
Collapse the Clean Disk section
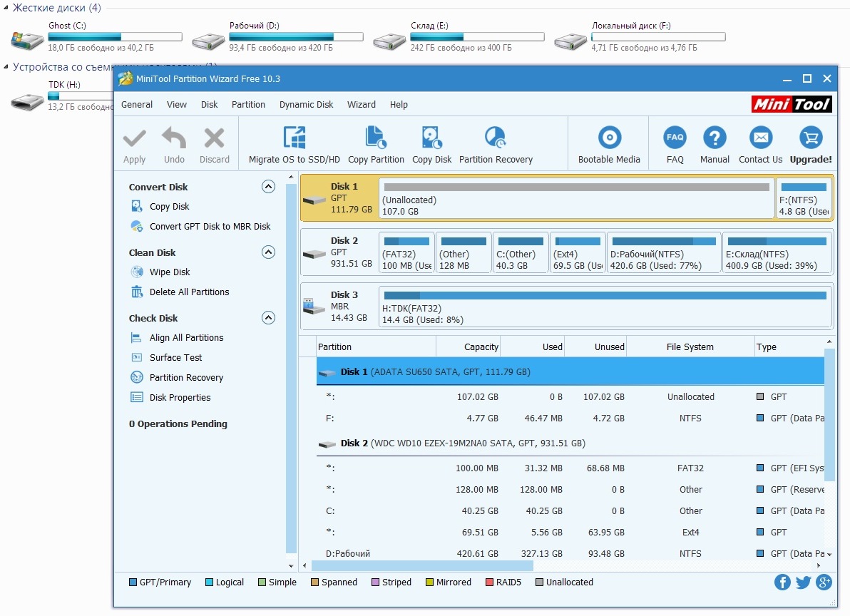pyautogui.click(x=268, y=252)
